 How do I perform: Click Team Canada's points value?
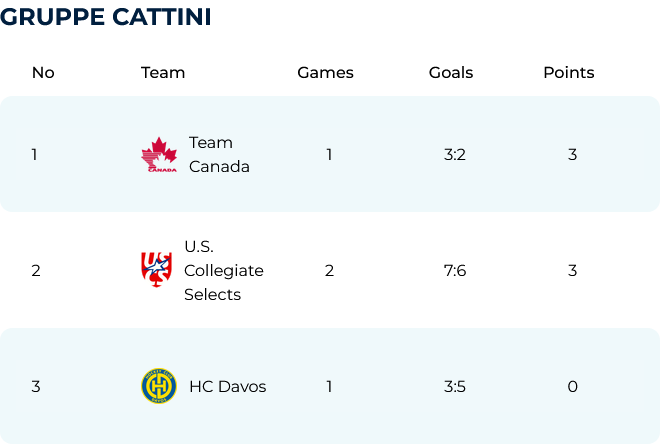point(572,155)
